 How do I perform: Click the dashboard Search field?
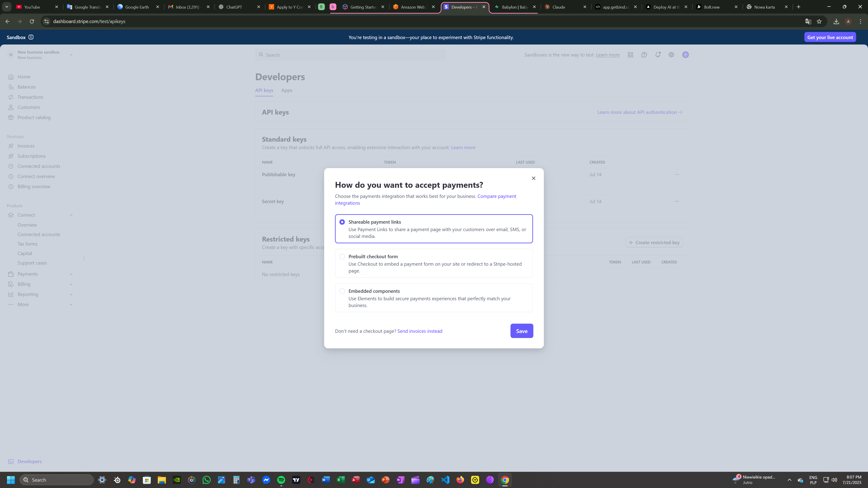pyautogui.click(x=350, y=55)
